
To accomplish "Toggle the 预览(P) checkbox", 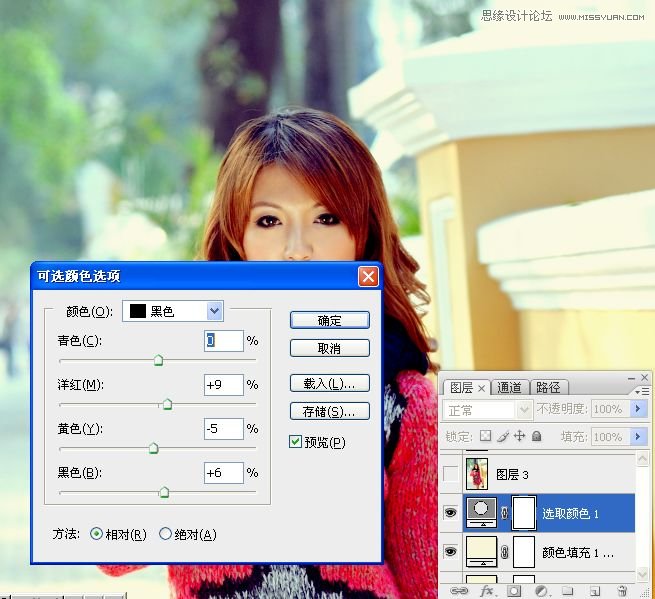I will coord(295,442).
